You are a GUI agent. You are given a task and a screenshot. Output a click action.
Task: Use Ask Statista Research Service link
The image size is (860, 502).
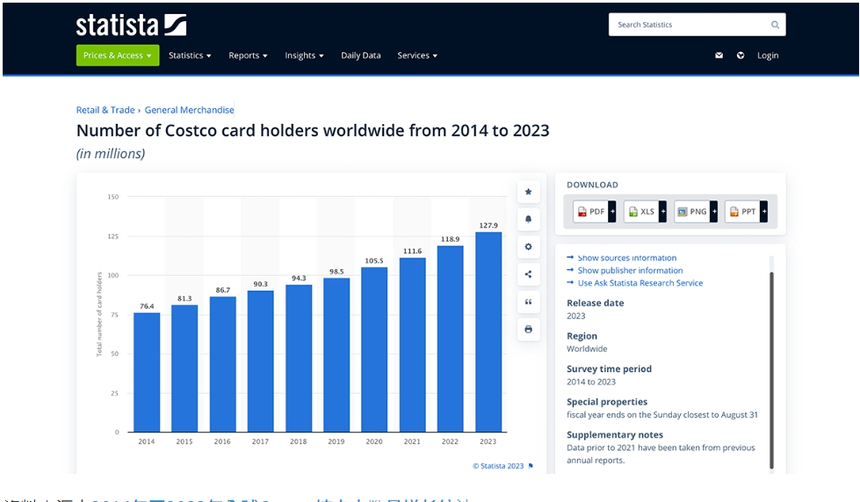(640, 283)
